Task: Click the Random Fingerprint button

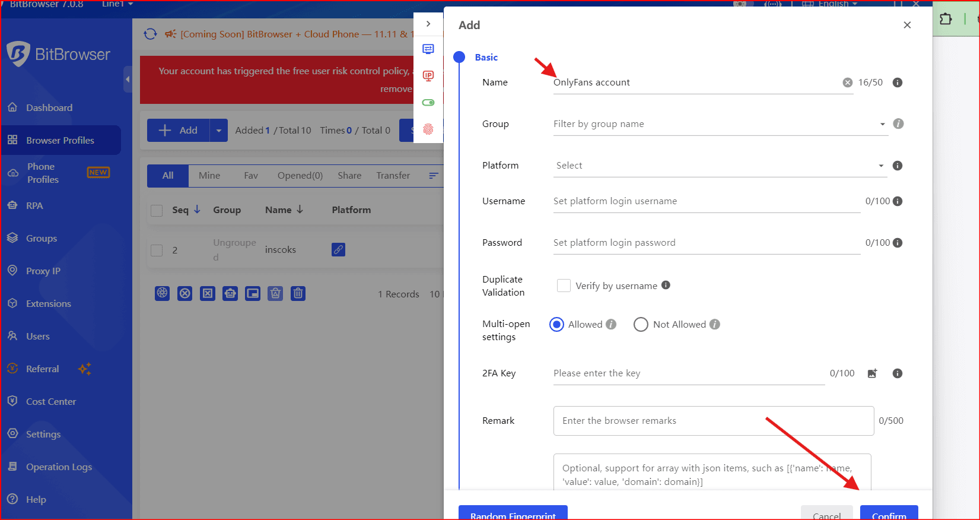Action: (513, 514)
